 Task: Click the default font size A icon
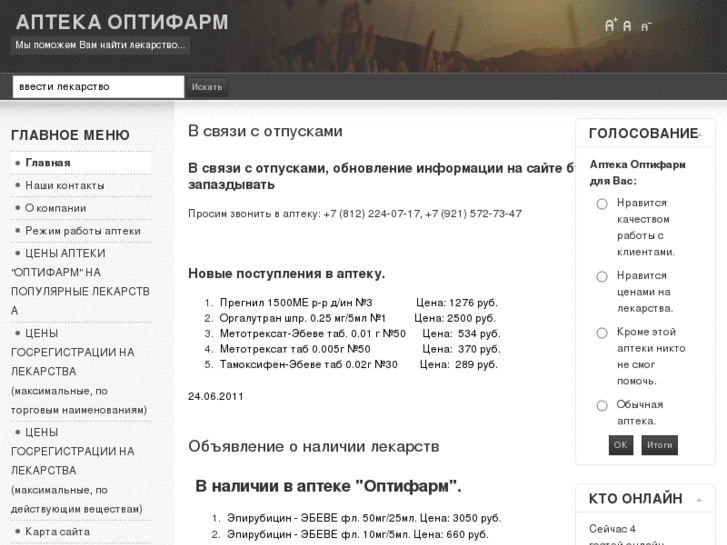coord(627,26)
